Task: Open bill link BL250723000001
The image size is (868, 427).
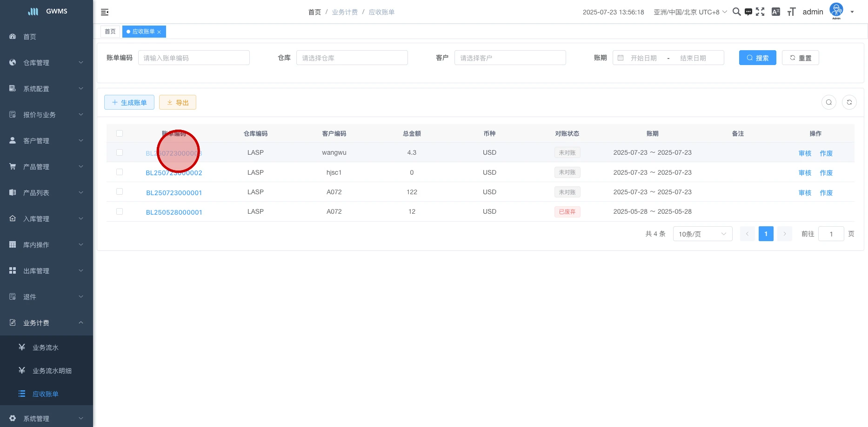Action: click(174, 192)
